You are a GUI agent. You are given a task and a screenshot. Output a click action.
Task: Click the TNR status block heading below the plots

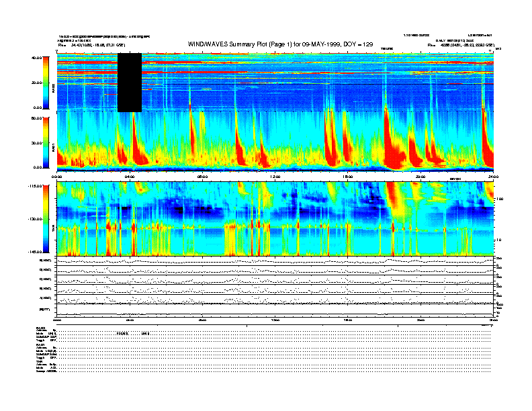pos(39,361)
